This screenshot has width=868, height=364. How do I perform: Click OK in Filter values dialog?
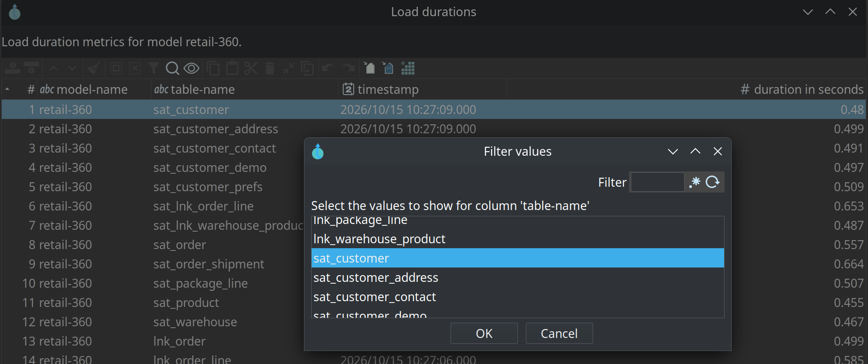[x=484, y=333]
